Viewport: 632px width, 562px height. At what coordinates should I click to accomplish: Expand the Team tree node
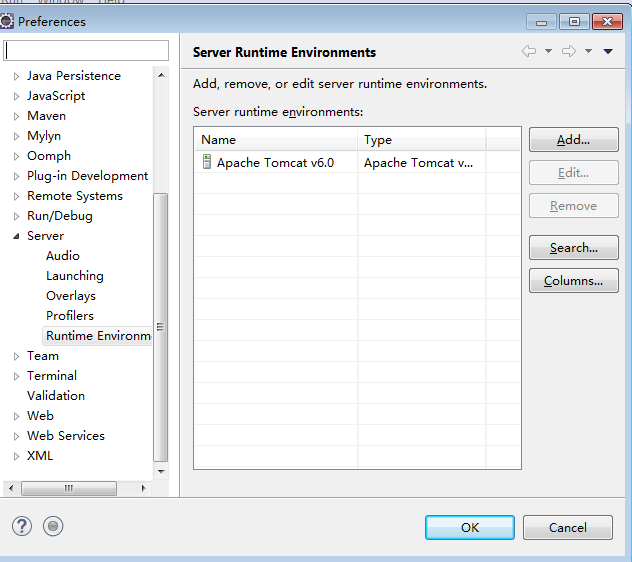click(x=16, y=356)
